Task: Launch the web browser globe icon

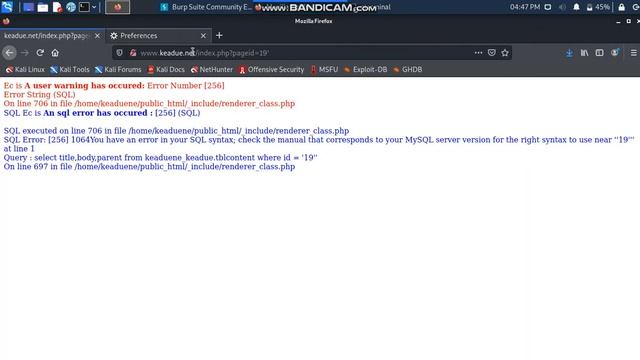Action: [x=71, y=7]
